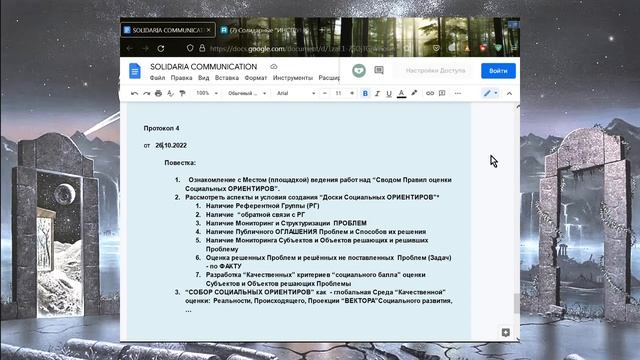Decrease font size with minus

tap(325, 93)
